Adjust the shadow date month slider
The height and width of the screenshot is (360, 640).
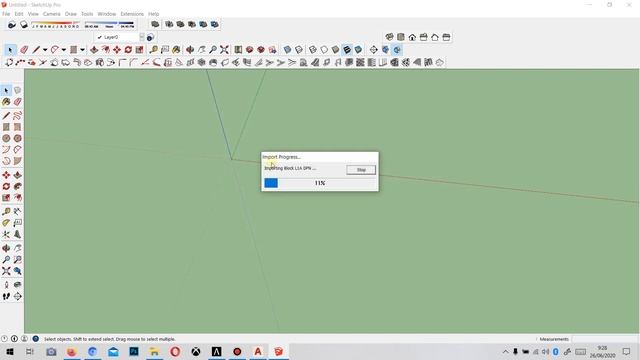pyautogui.click(x=56, y=25)
